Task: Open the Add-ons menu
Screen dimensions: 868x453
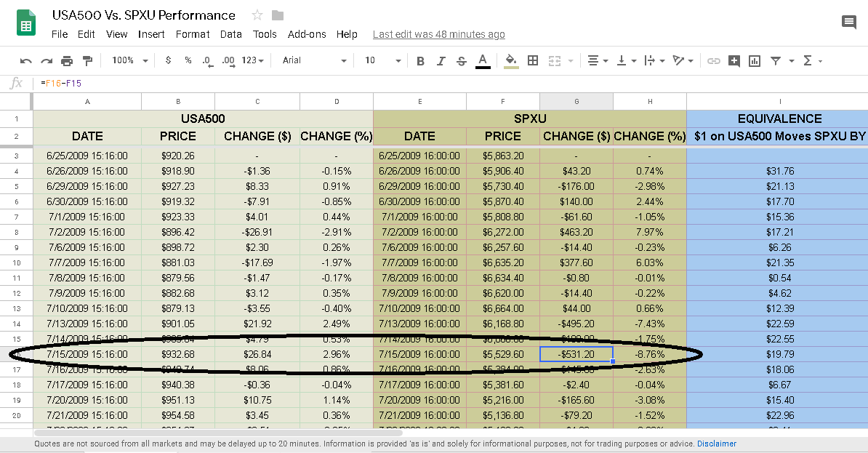Action: 307,34
